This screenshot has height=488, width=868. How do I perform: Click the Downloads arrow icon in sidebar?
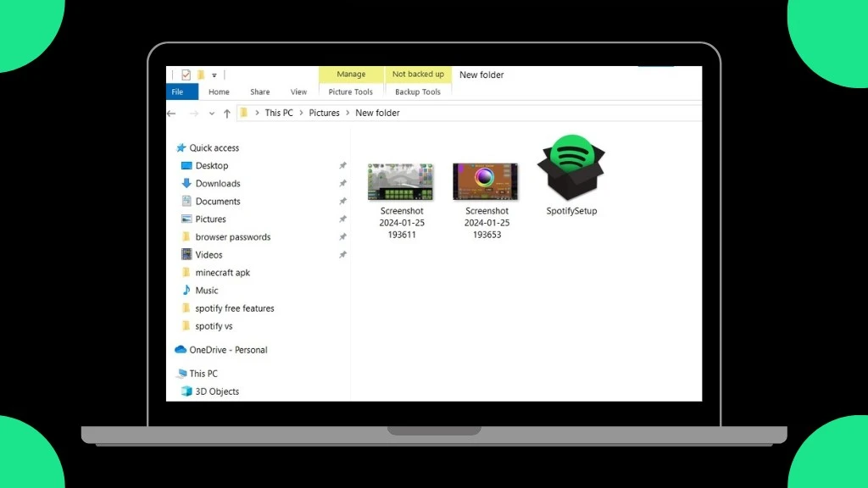click(186, 183)
